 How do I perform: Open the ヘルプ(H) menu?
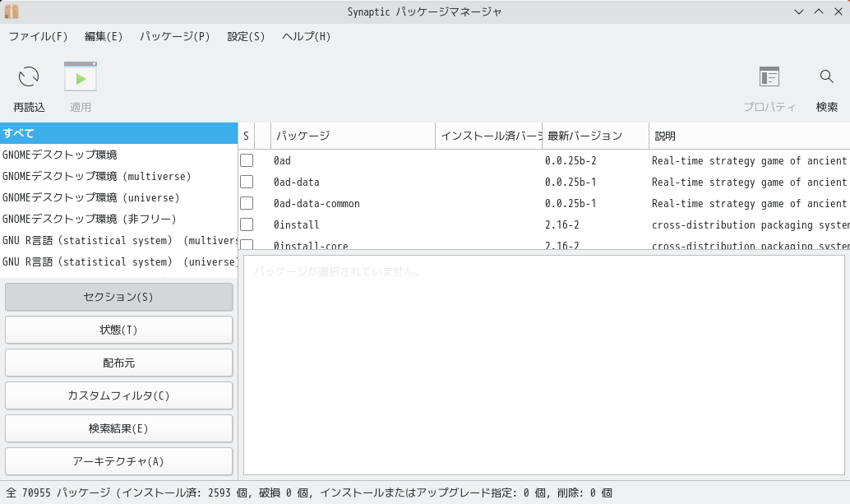coord(307,36)
